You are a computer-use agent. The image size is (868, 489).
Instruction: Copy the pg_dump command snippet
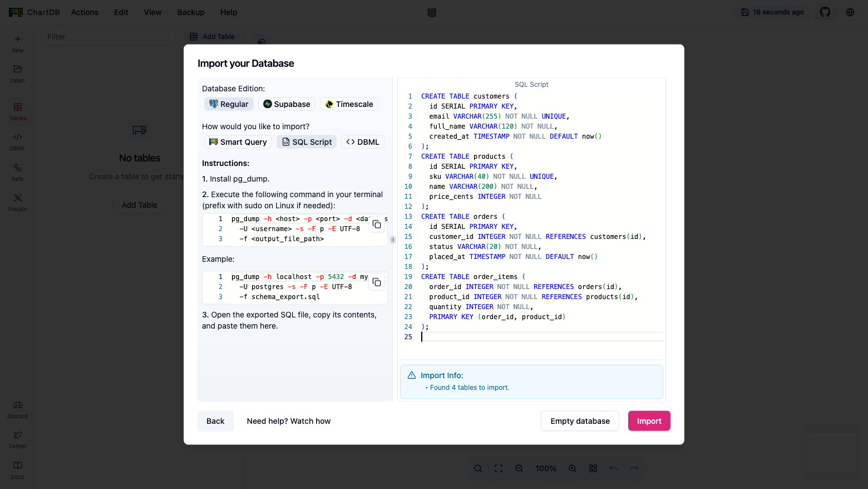(377, 224)
